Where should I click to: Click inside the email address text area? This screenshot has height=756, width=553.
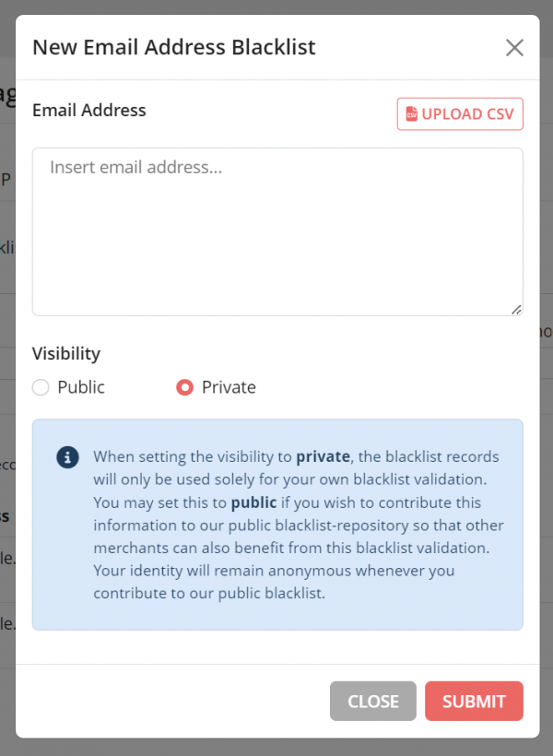click(x=276, y=226)
